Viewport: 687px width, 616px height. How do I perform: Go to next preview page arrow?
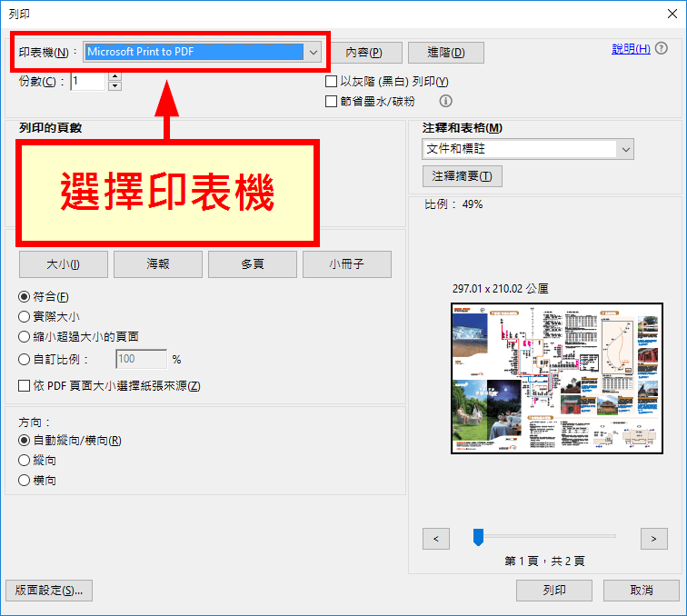653,539
